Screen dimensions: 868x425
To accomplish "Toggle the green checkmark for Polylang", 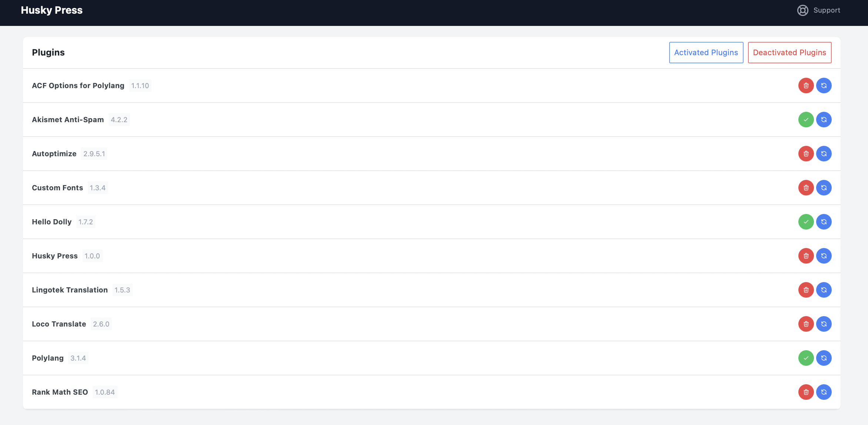I will point(806,358).
